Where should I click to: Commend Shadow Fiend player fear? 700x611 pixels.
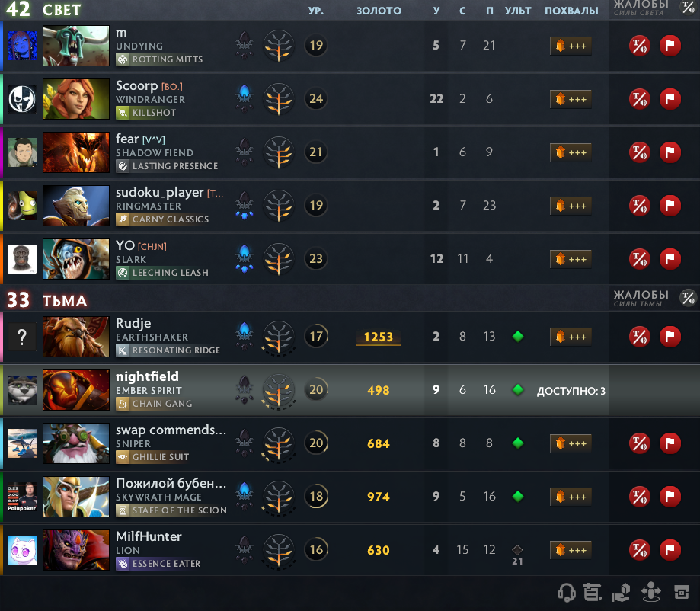point(571,152)
